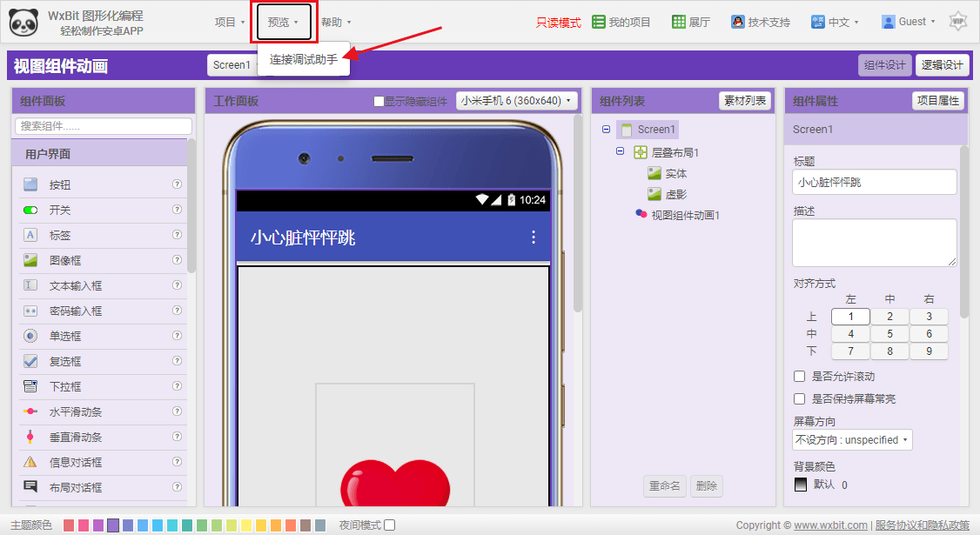Pick the 开关 switch component icon

point(30,210)
